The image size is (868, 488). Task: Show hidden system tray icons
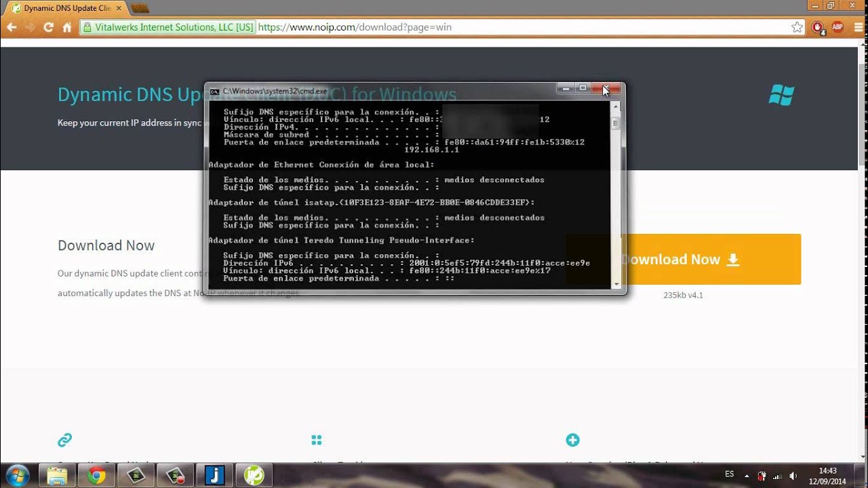pos(747,476)
